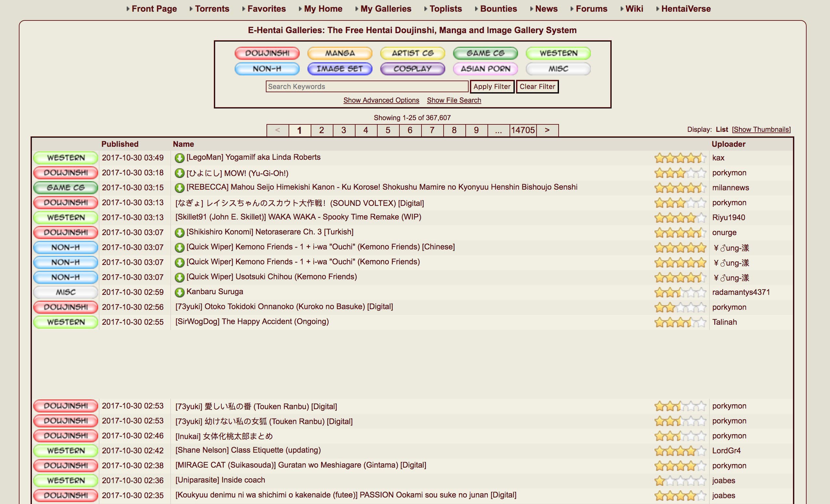Open Bounties in the top navigation

pyautogui.click(x=499, y=9)
